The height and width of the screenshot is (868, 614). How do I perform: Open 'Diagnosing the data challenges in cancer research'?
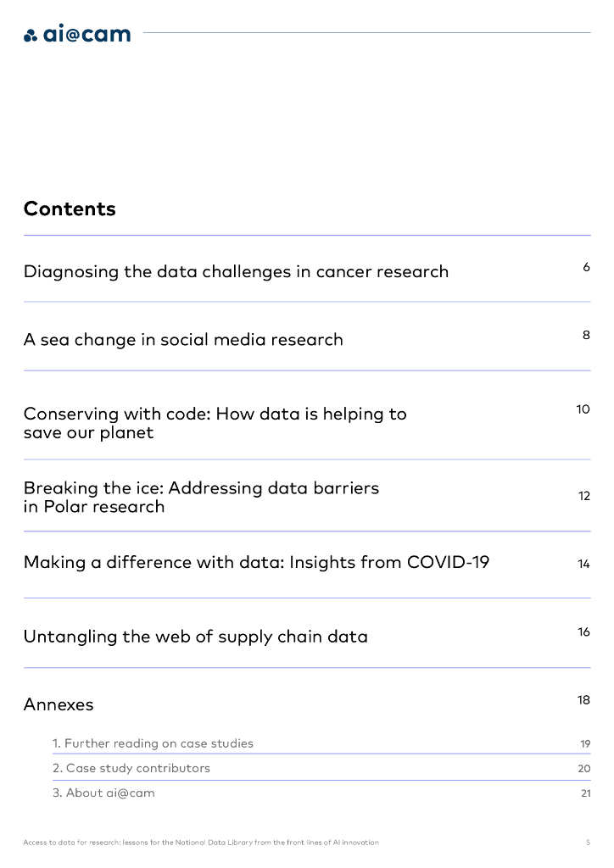point(236,272)
